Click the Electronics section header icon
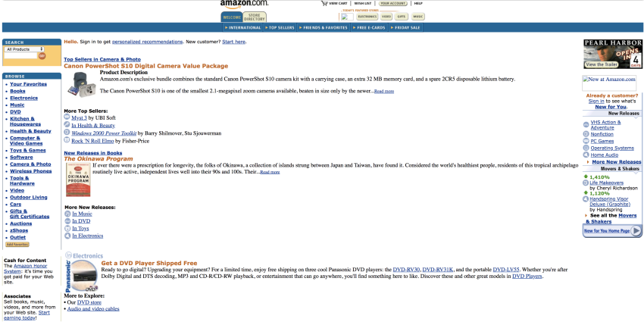This screenshot has height=322, width=644. pyautogui.click(x=69, y=255)
